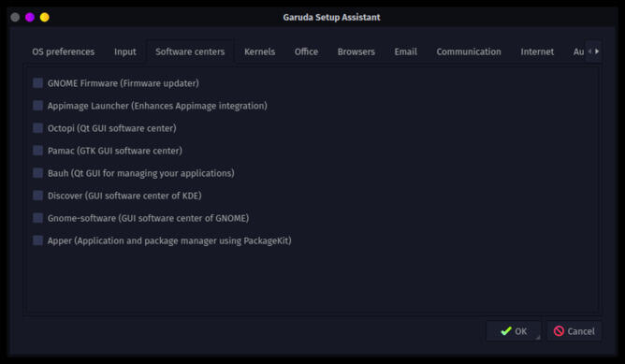625x364 pixels.
Task: Click the Cancel button
Action: 574,331
